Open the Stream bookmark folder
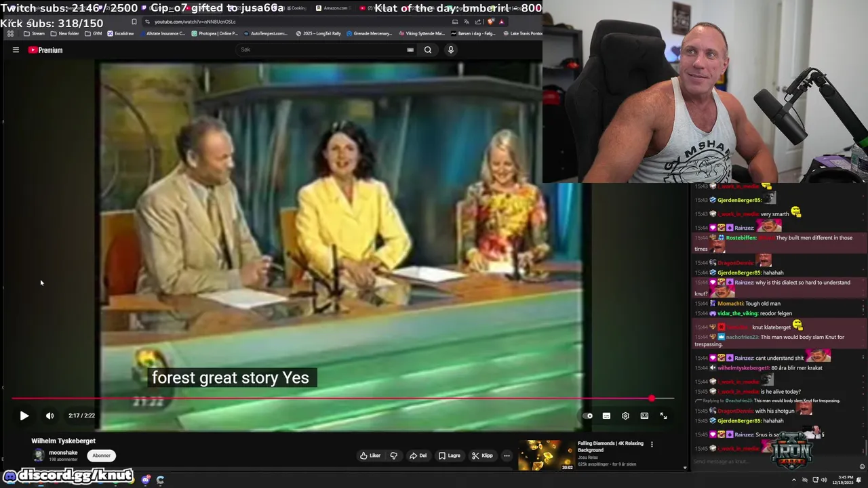Screen dimensions: 868x488 point(34,33)
